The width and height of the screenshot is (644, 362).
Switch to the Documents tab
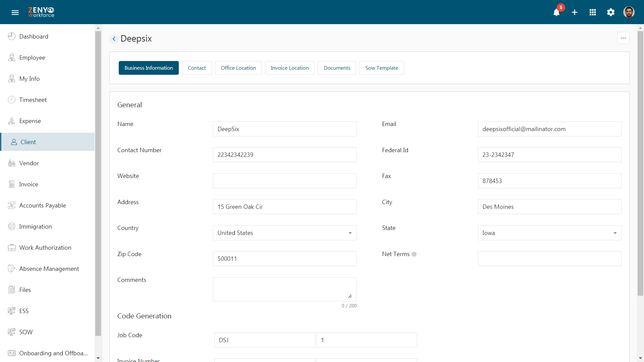pos(337,68)
